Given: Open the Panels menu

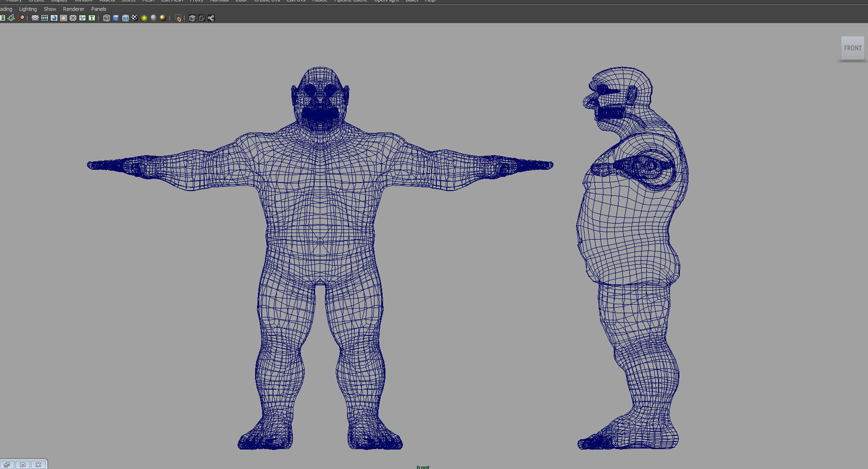Looking at the screenshot, I should point(99,9).
